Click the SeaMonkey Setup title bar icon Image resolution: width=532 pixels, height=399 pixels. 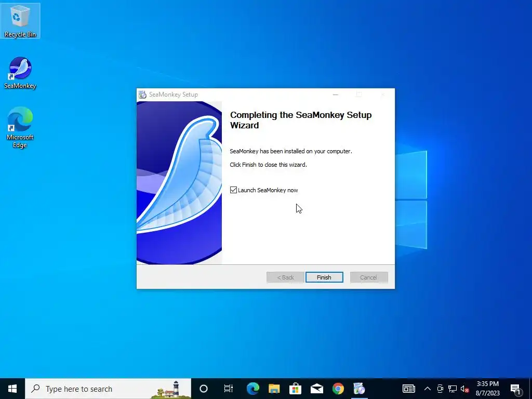142,95
